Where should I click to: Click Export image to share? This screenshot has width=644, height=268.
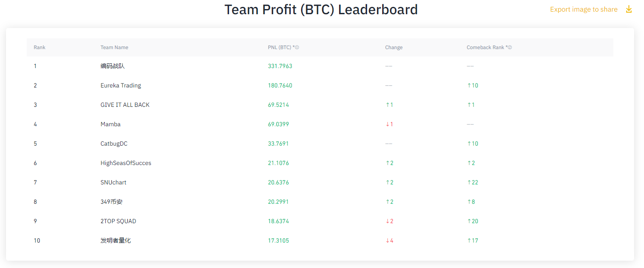point(584,9)
